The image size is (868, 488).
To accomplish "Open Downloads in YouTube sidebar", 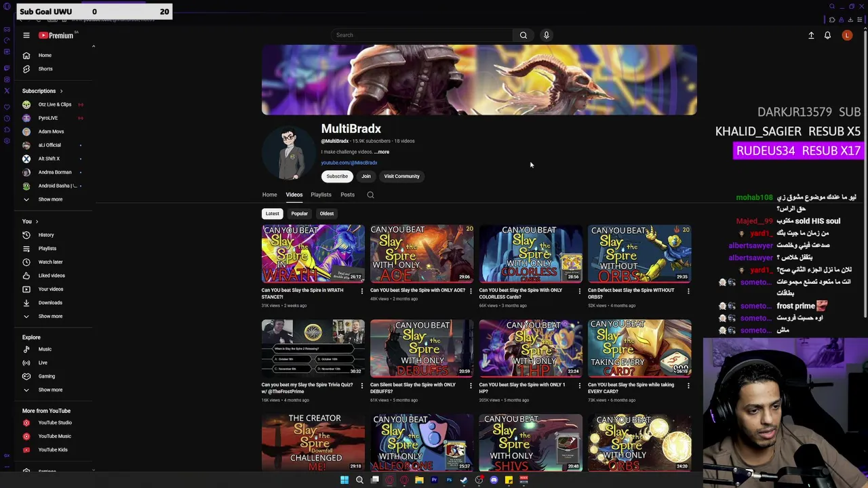I will [51, 302].
